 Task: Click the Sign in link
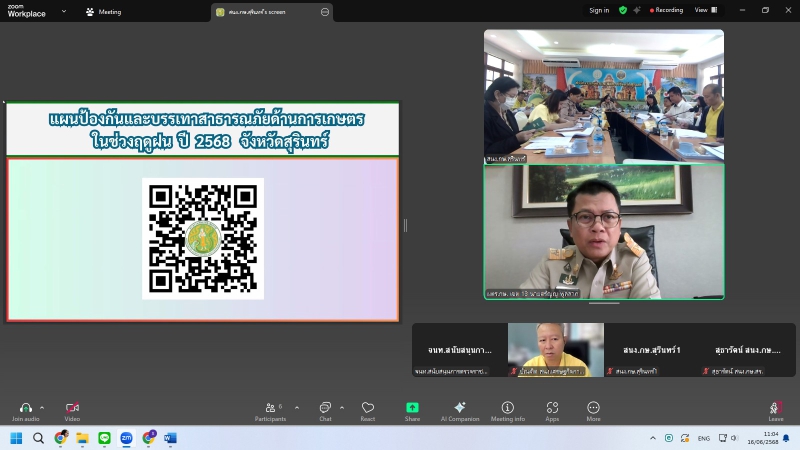pyautogui.click(x=599, y=10)
